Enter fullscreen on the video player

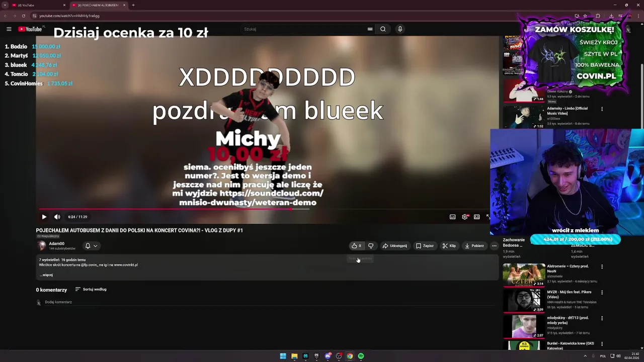[x=488, y=217]
